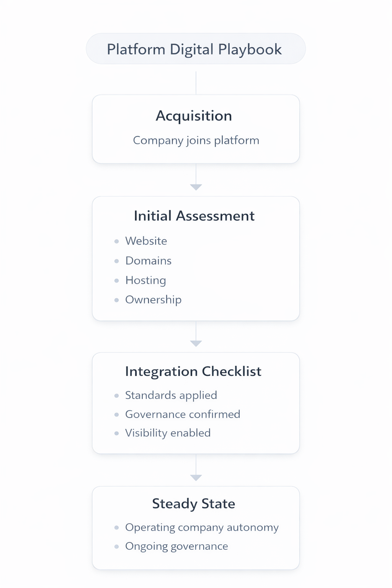Click the bullet dot beside Website
Viewport: 392px width, 588px height.
[x=117, y=241]
